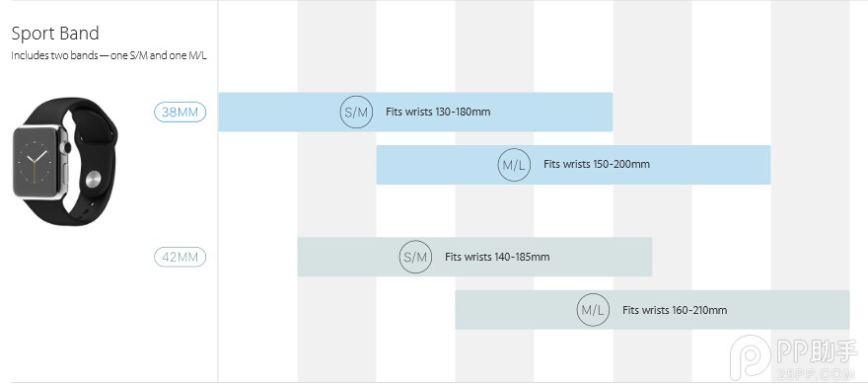Click 'Fits wrists 160-210mm' label
The height and width of the screenshot is (388, 868).
click(675, 310)
